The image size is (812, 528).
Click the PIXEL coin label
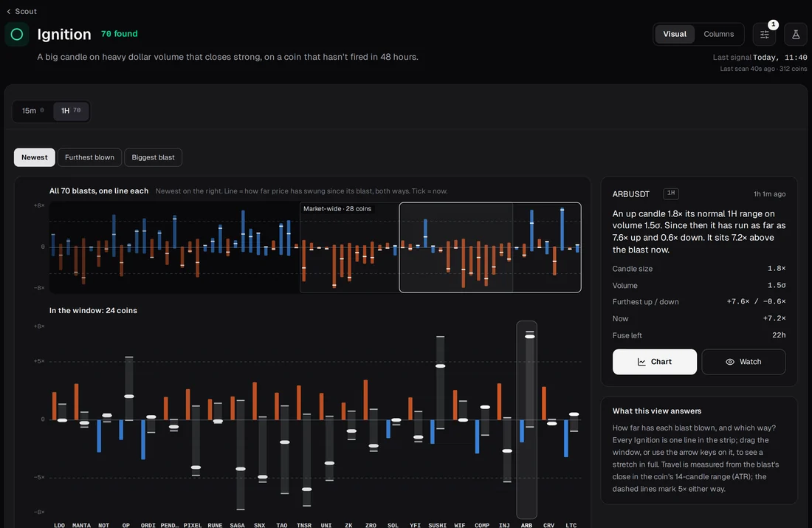(193, 525)
